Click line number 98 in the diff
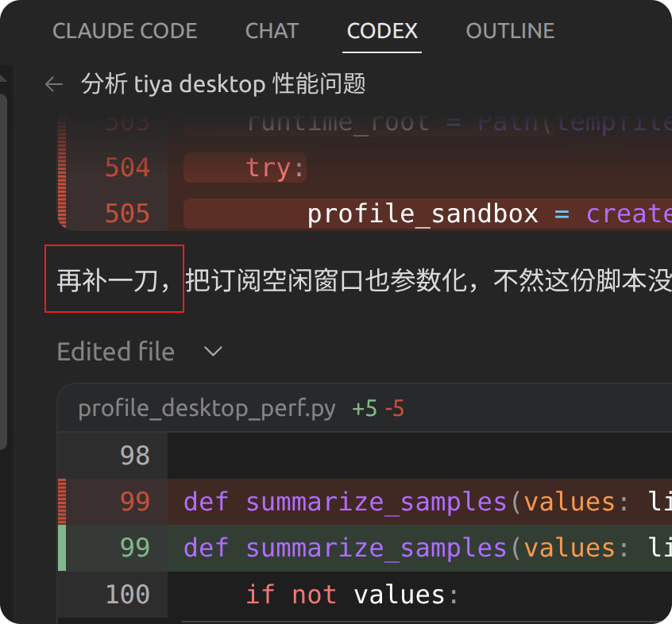Viewport: 672px width, 624px height. pos(134,455)
